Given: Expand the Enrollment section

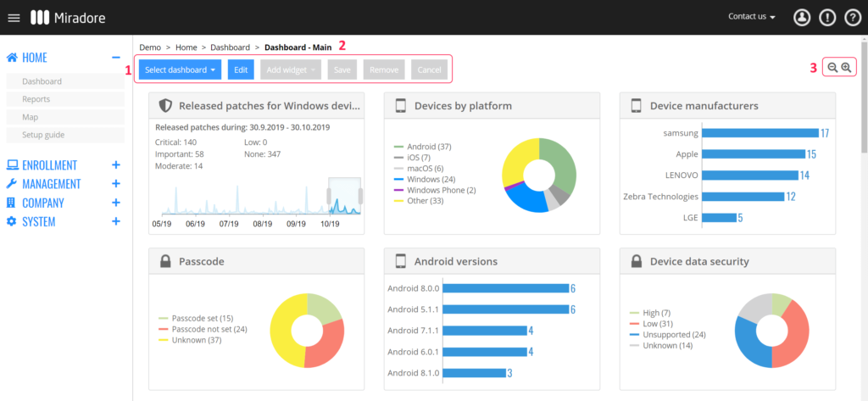Looking at the screenshot, I should click(116, 165).
